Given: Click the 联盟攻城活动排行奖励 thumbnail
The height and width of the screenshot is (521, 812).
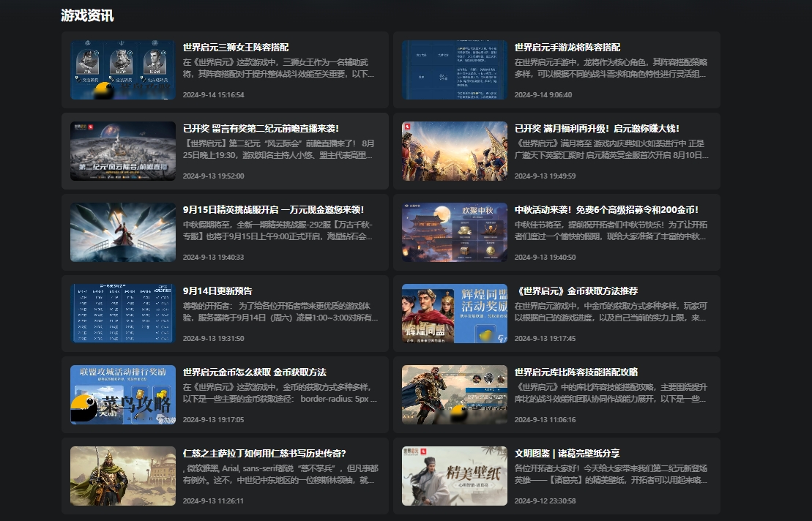Looking at the screenshot, I should click(x=122, y=395).
